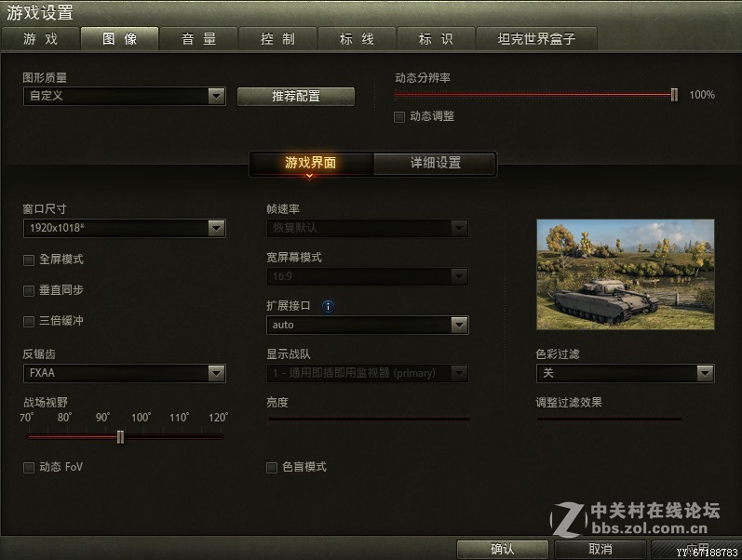742x560 pixels.
Task: Click the 100% resolution value
Action: (702, 95)
